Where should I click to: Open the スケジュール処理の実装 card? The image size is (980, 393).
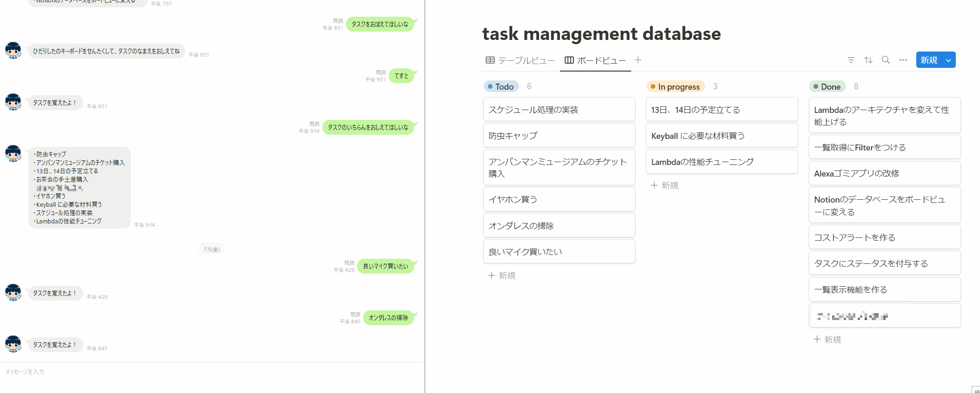pyautogui.click(x=559, y=110)
